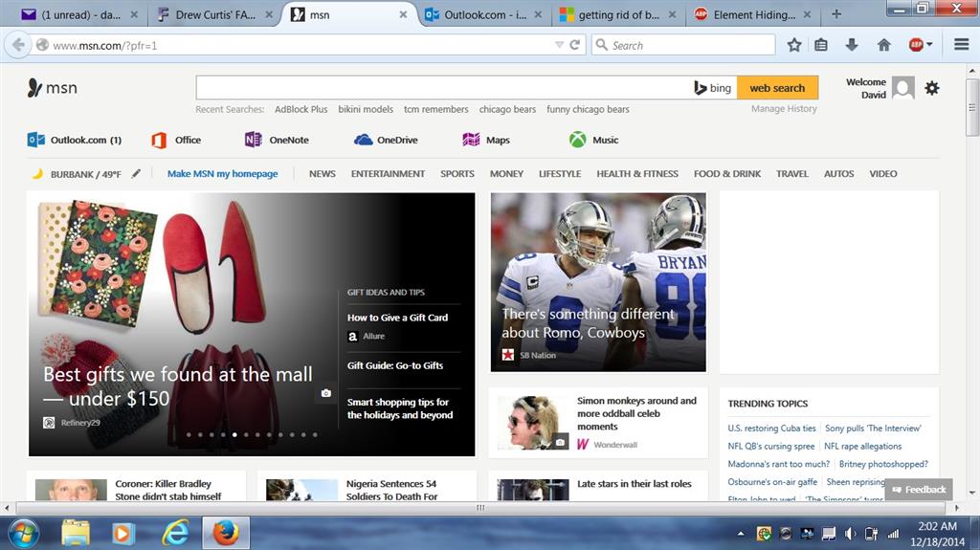The height and width of the screenshot is (550, 980).
Task: Click Make MSN my homepage link
Action: point(222,174)
